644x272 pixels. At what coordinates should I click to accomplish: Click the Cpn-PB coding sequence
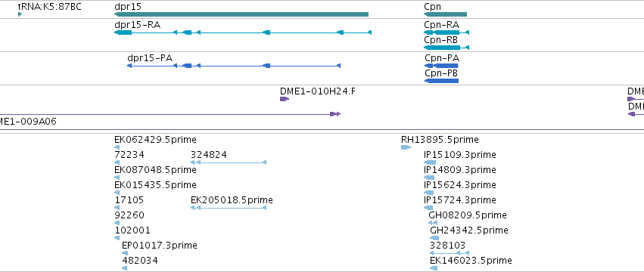point(441,81)
